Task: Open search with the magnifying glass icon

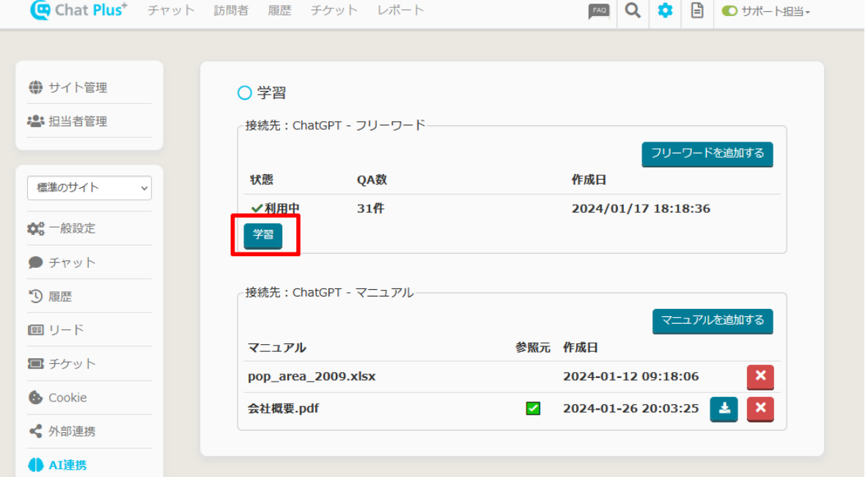Action: coord(633,11)
